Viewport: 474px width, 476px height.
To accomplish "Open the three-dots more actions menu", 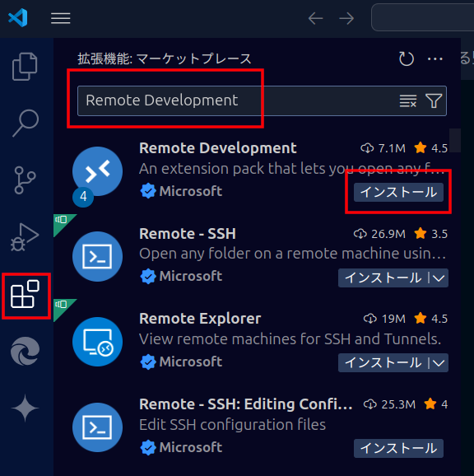I will [434, 58].
